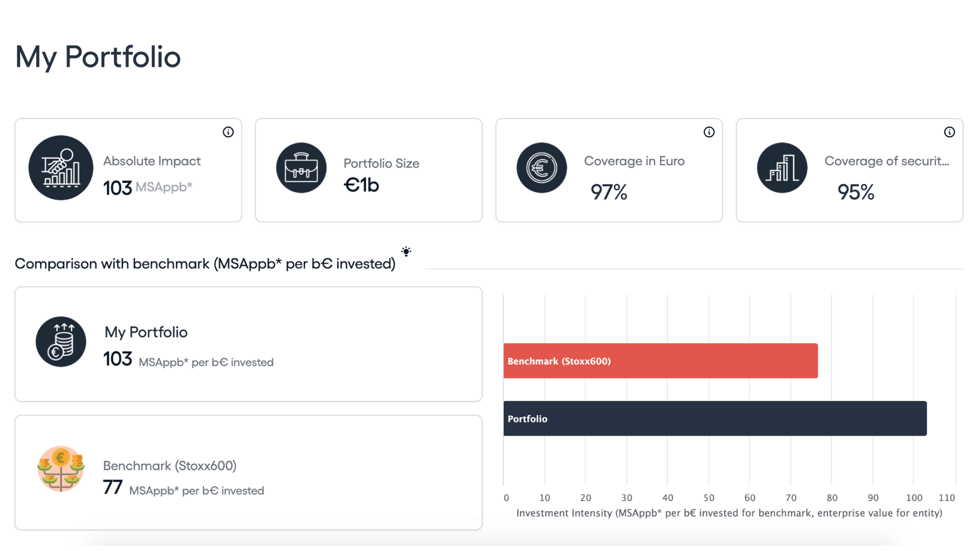The width and height of the screenshot is (980, 551).
Task: Click the Coverage of securities info icon
Action: [x=949, y=132]
